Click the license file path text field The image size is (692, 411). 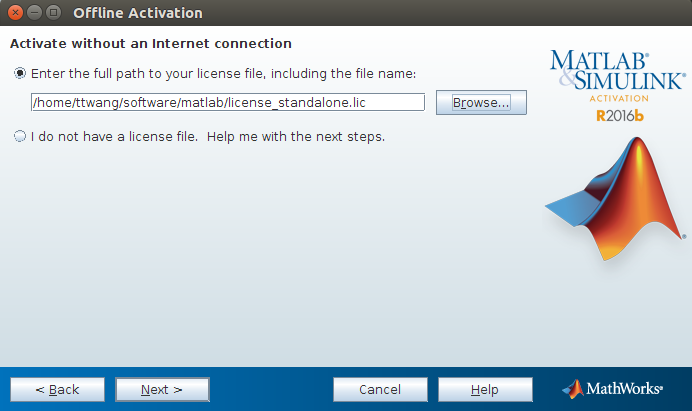[228, 102]
